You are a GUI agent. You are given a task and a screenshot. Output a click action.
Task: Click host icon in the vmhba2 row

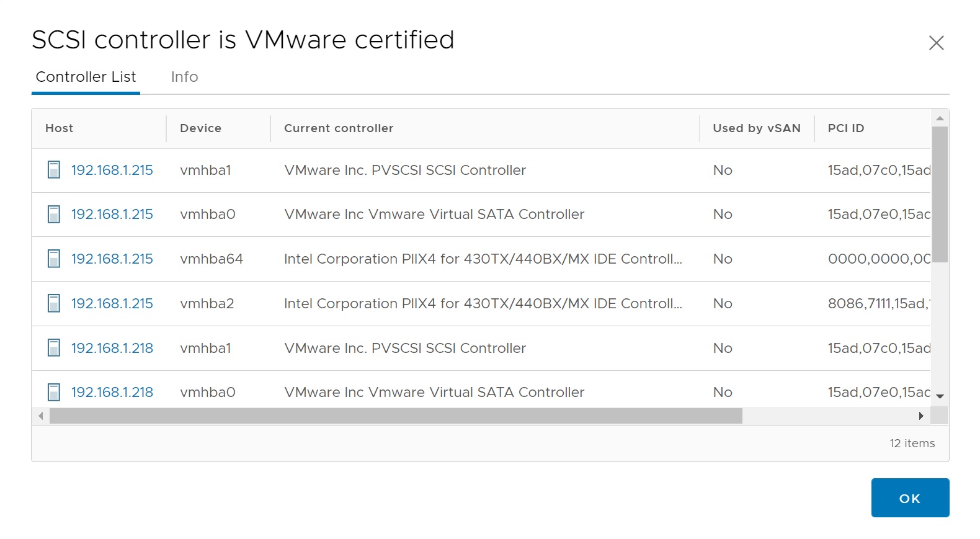54,303
